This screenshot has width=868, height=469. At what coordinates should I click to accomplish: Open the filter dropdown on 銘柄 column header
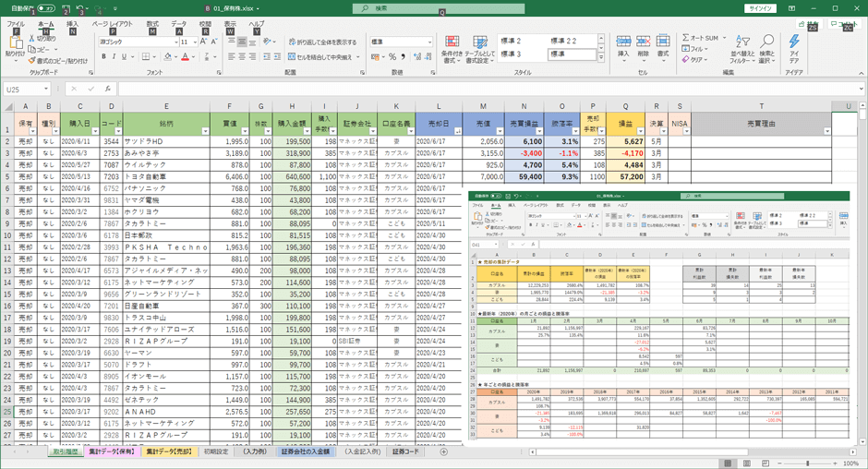pos(206,131)
